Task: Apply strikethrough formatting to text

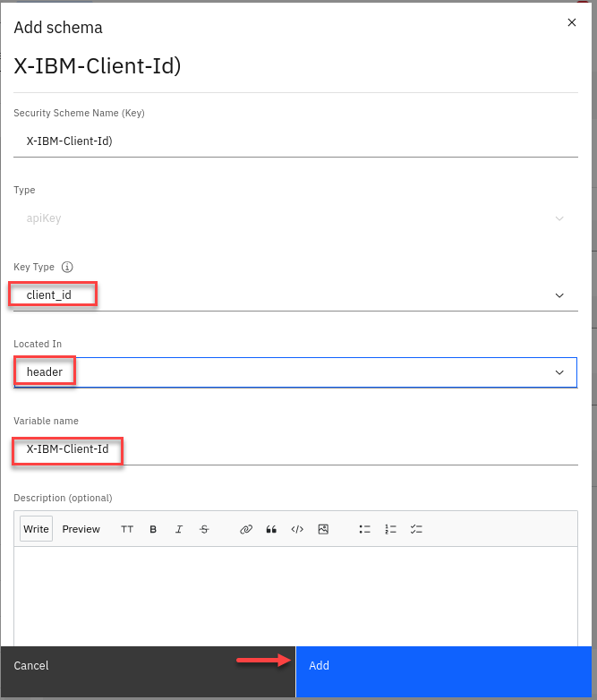Action: [204, 529]
